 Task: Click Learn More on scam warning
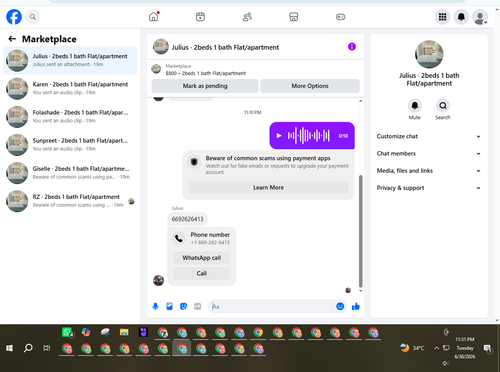(268, 187)
